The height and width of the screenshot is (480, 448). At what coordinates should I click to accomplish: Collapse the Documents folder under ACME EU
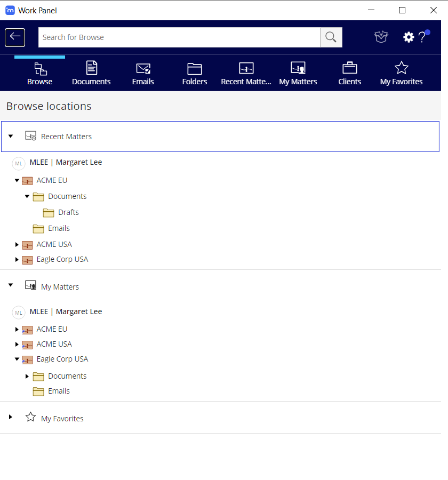[x=27, y=197]
